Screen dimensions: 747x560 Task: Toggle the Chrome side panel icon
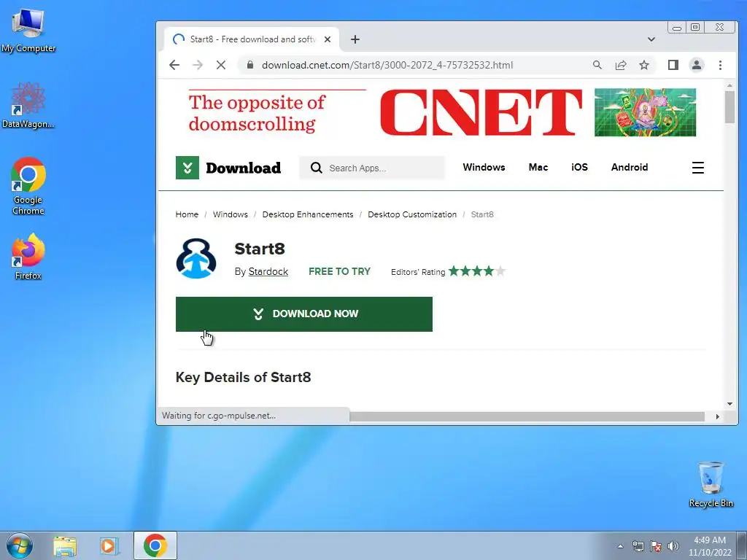673,65
